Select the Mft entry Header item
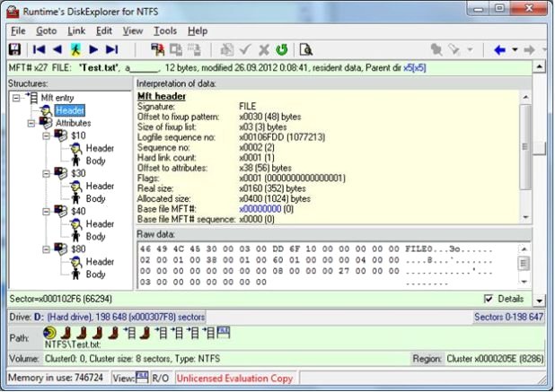Screen dimensions: 555x392 pos(70,110)
